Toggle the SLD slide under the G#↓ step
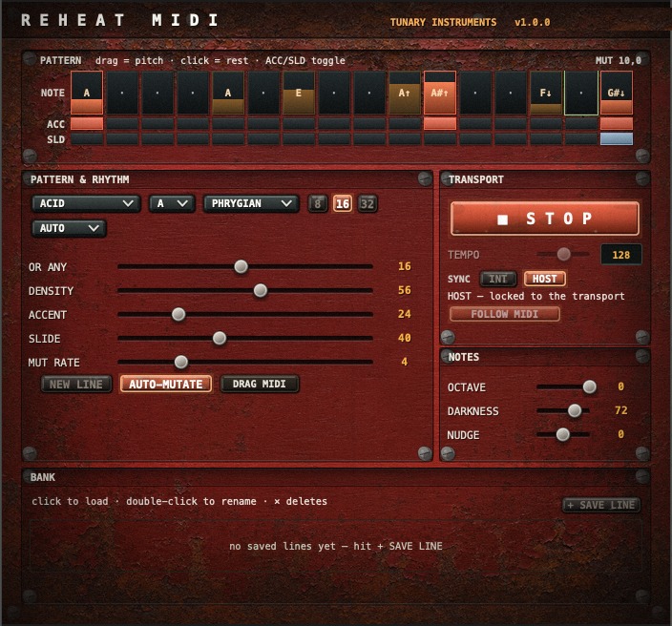672x626 pixels. [617, 138]
